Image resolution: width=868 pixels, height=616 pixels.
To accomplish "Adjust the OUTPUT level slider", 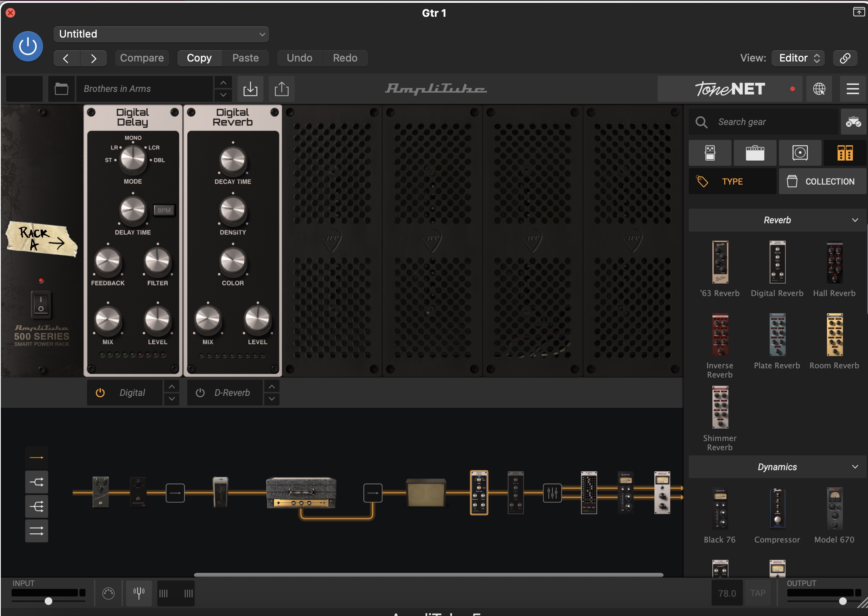I will coord(842,601).
